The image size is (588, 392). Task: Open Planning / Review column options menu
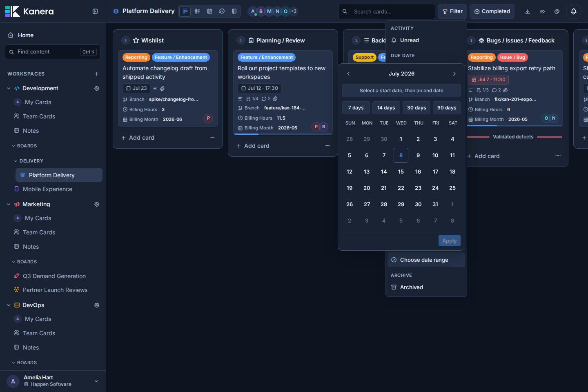(x=327, y=146)
